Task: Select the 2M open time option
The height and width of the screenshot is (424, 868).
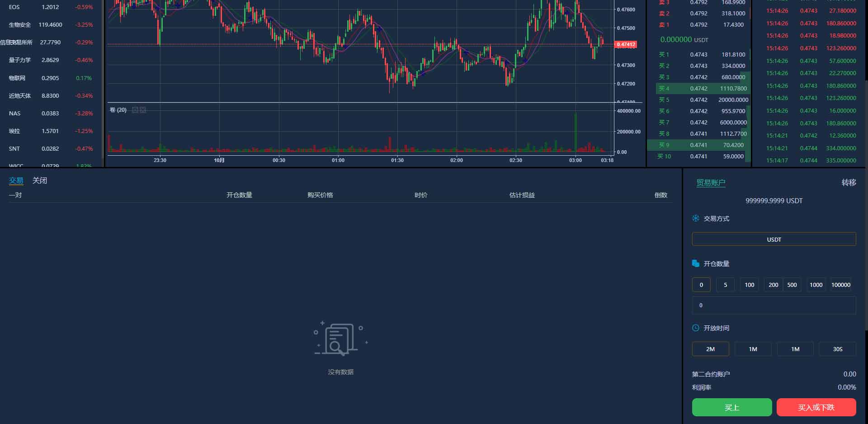Action: pos(710,349)
